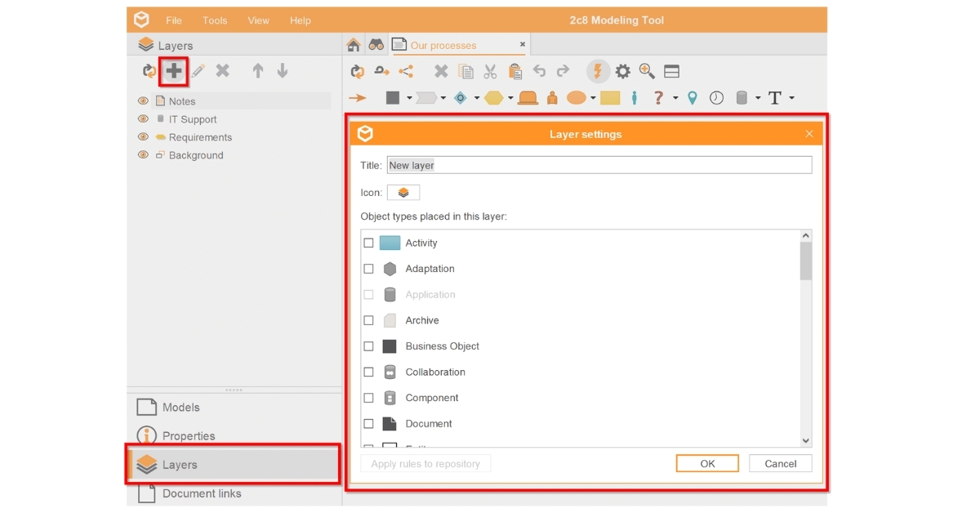Image resolution: width=980 pixels, height=513 pixels.
Task: Open dropdown arrow beside text T tool
Action: [x=791, y=98]
